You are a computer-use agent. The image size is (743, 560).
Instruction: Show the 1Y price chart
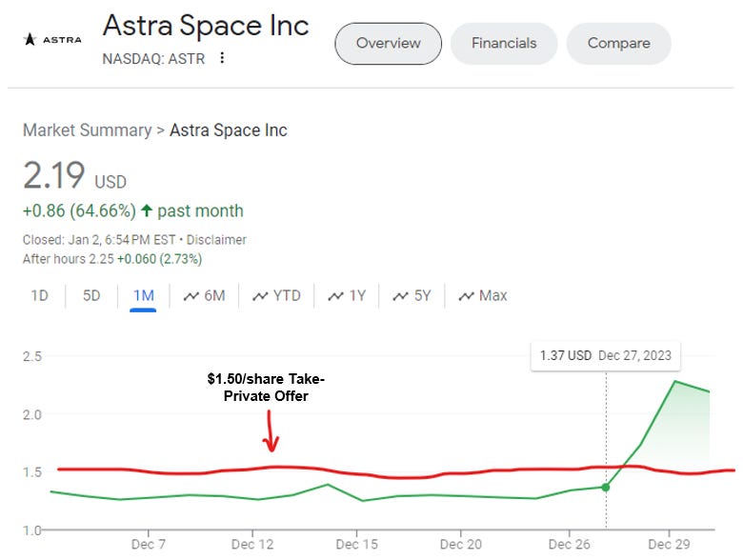(347, 295)
